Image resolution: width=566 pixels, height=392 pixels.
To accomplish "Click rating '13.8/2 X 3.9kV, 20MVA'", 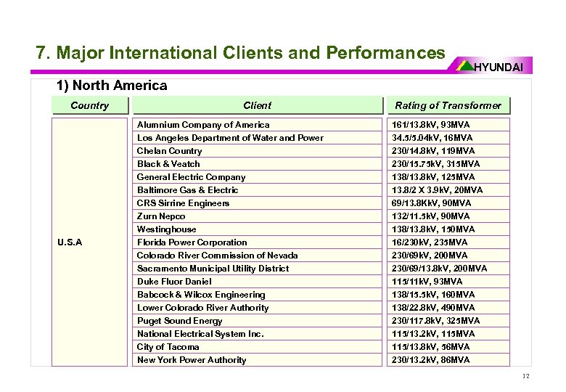I will pyautogui.click(x=448, y=190).
